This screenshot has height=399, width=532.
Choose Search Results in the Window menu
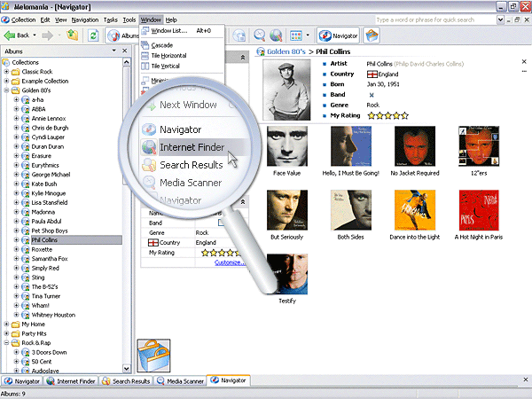(x=191, y=165)
